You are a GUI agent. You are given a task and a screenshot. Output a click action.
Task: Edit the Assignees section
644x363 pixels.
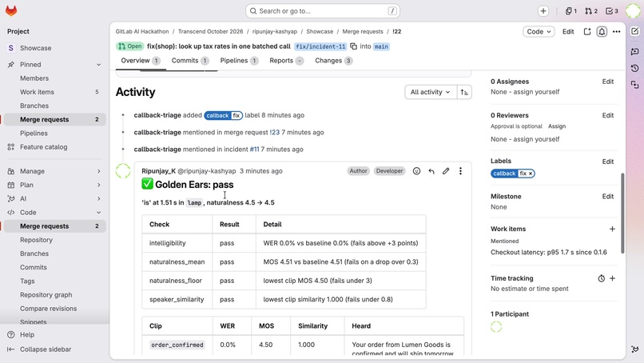point(608,82)
